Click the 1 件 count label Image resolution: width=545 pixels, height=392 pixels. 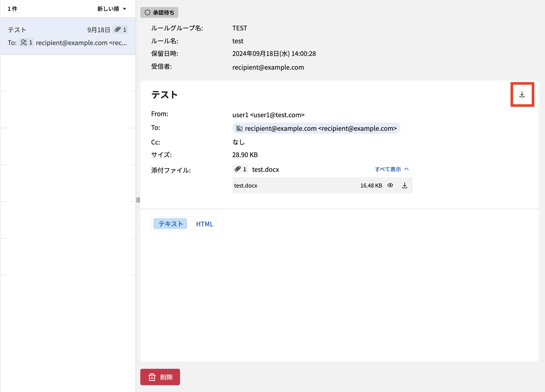(12, 9)
